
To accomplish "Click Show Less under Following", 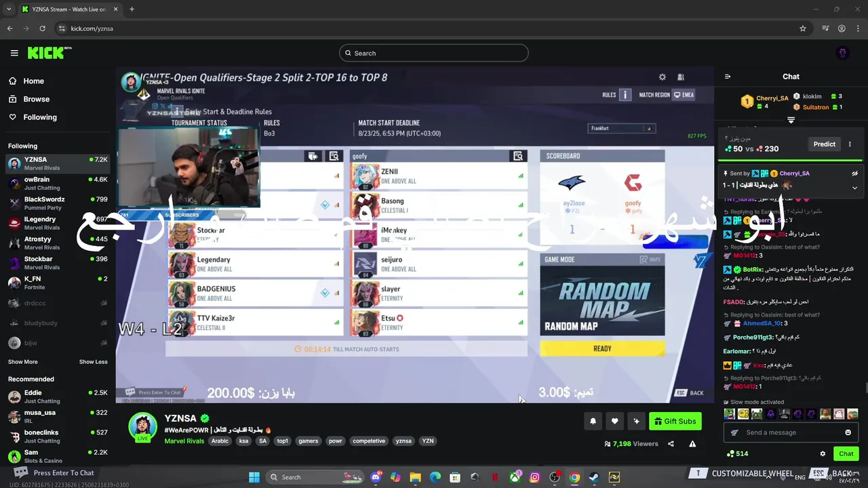I will point(93,362).
